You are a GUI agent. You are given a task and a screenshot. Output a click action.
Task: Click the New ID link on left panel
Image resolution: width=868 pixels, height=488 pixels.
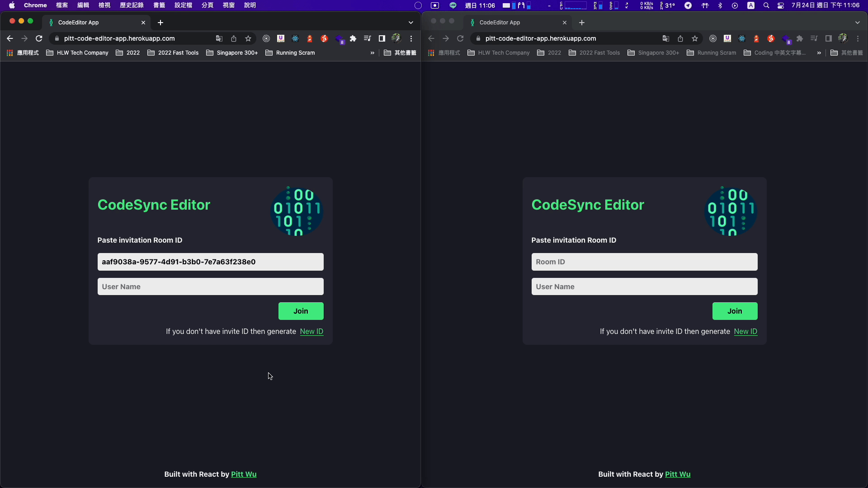(x=311, y=331)
